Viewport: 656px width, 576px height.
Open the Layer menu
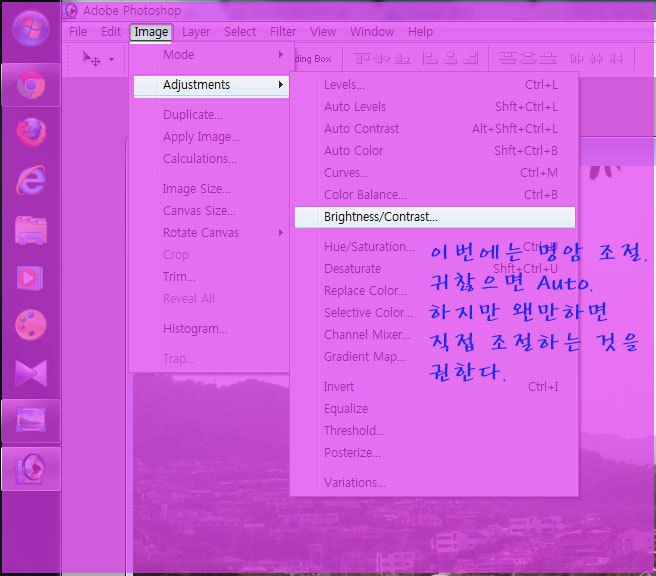[x=196, y=32]
